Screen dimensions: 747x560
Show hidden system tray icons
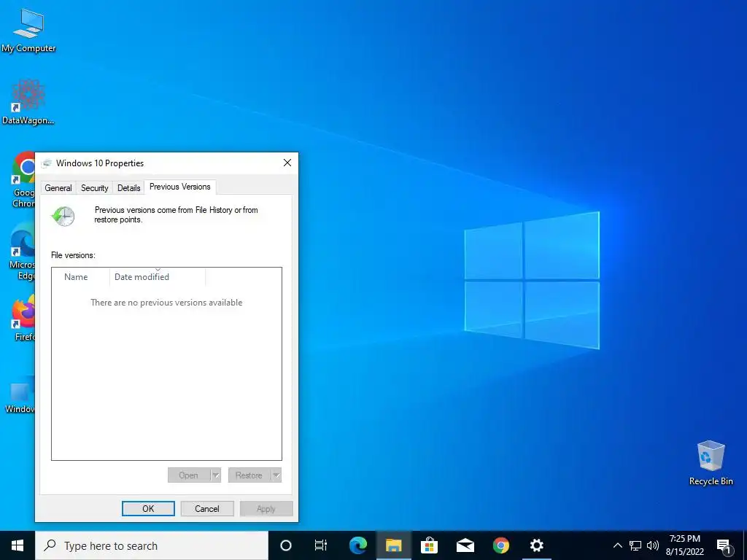click(617, 545)
